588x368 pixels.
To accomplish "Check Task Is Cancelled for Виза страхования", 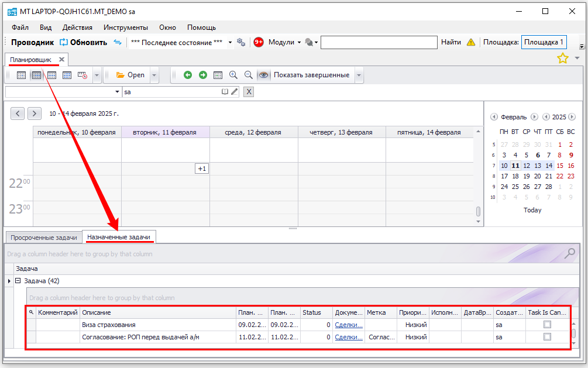I will pyautogui.click(x=547, y=325).
